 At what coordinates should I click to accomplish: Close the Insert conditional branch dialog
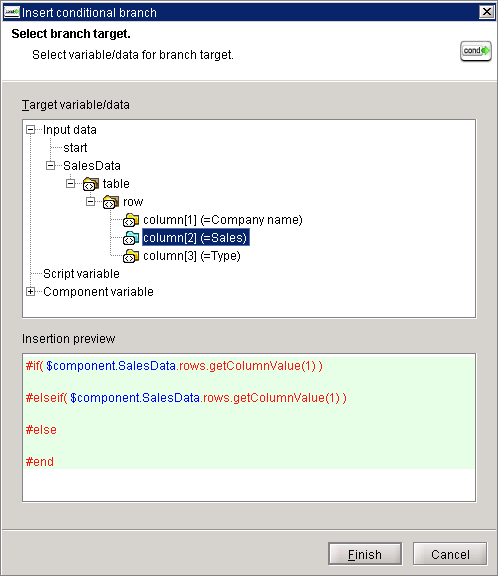(x=487, y=12)
